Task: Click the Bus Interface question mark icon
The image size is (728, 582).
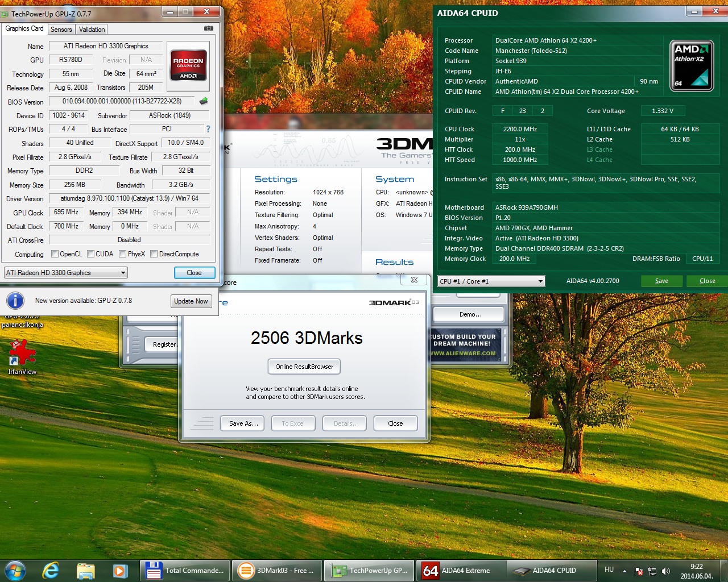Action: click(x=208, y=129)
